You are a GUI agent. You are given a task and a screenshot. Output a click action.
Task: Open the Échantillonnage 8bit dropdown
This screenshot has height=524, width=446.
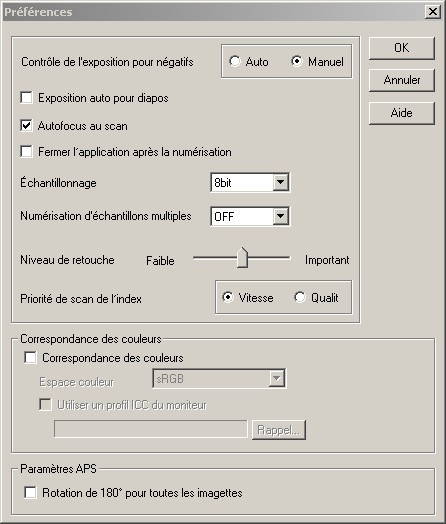(250, 182)
